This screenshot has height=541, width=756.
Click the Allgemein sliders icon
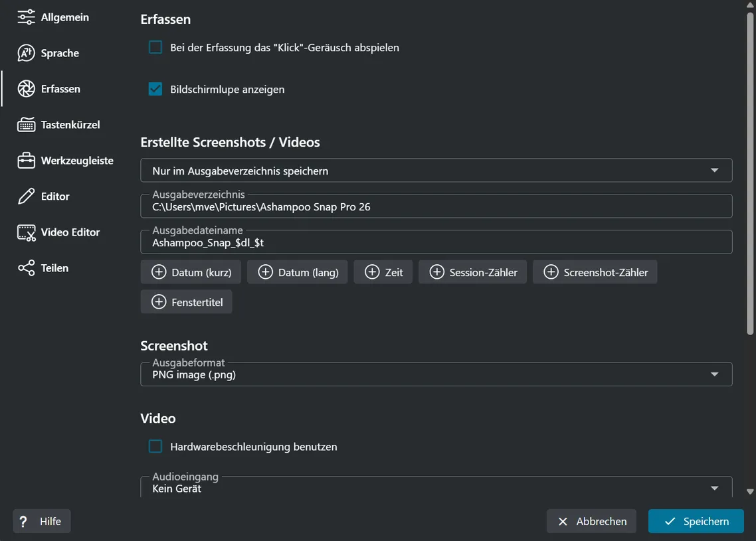(26, 17)
